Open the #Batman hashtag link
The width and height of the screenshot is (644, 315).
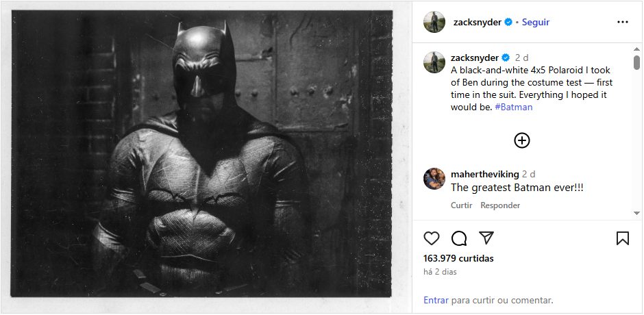(513, 107)
